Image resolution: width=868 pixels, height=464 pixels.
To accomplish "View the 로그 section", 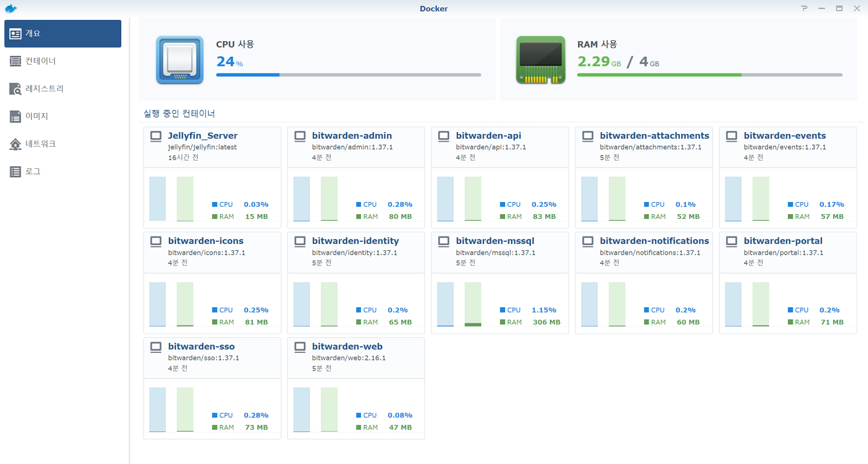I will pyautogui.click(x=63, y=172).
